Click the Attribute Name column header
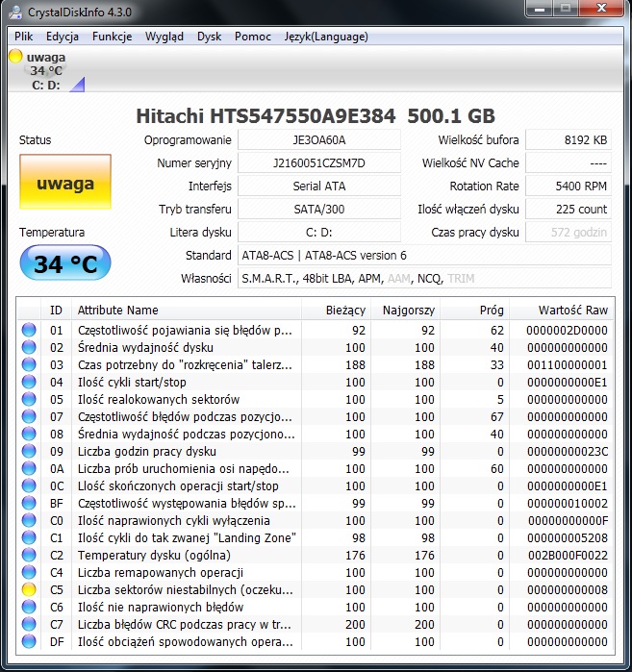632x672 pixels. pos(187,310)
